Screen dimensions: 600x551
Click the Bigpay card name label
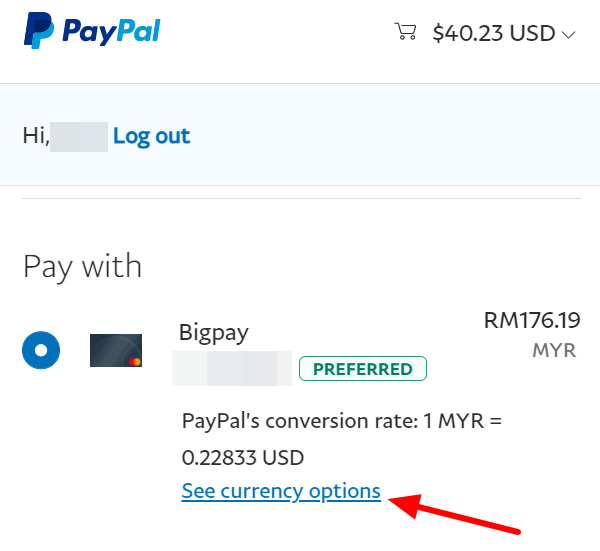[214, 333]
